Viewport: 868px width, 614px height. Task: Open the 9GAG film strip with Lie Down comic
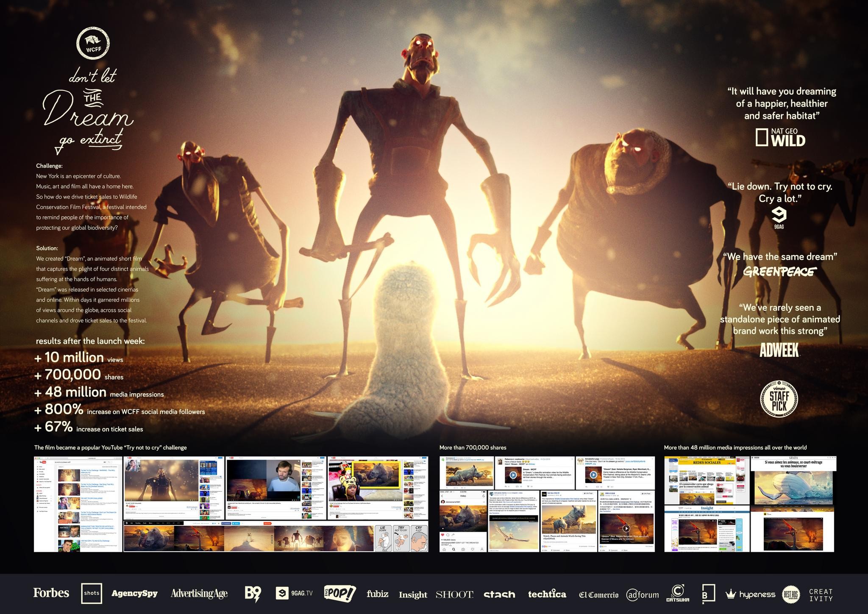(x=276, y=537)
